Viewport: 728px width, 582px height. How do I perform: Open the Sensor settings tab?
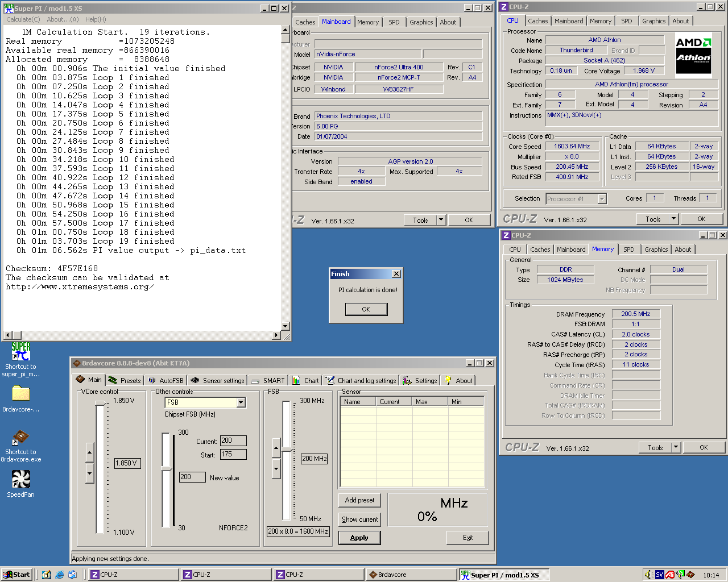tap(218, 380)
